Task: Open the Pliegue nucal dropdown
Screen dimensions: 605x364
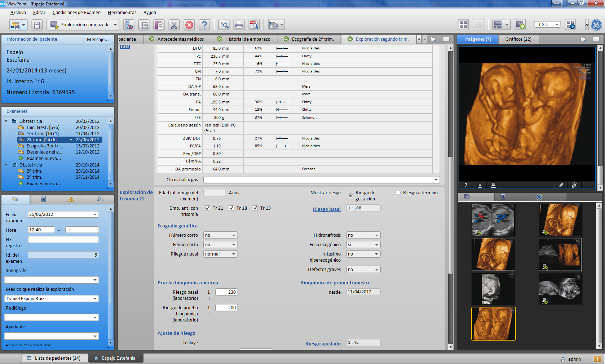Action: click(x=220, y=254)
